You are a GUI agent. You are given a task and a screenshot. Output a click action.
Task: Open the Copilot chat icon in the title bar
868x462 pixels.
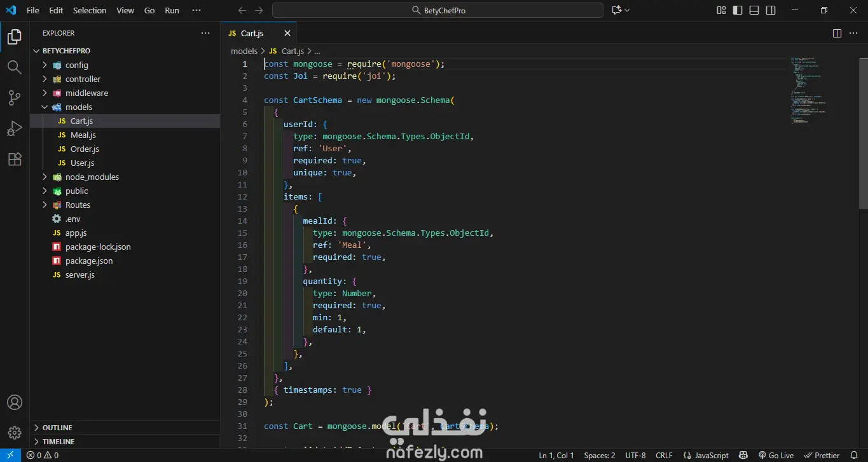click(616, 10)
